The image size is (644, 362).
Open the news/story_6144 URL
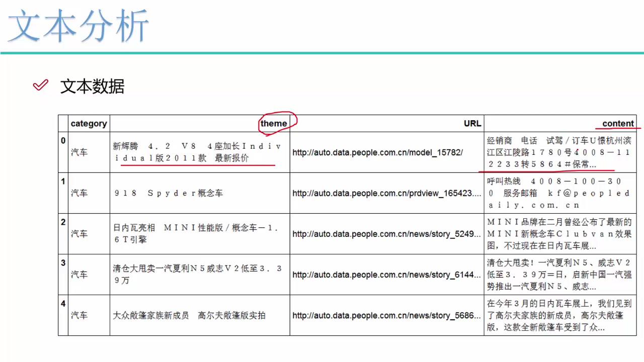[387, 275]
